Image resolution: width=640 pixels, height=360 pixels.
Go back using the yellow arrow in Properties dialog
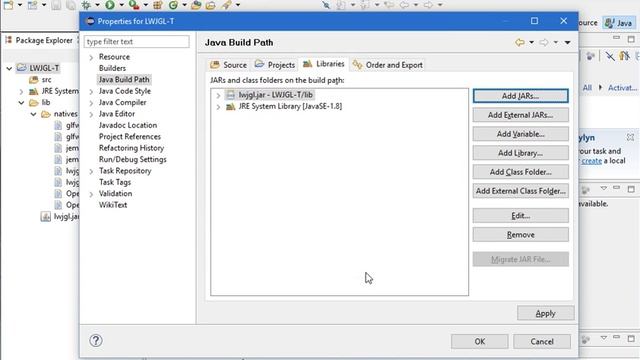520,42
